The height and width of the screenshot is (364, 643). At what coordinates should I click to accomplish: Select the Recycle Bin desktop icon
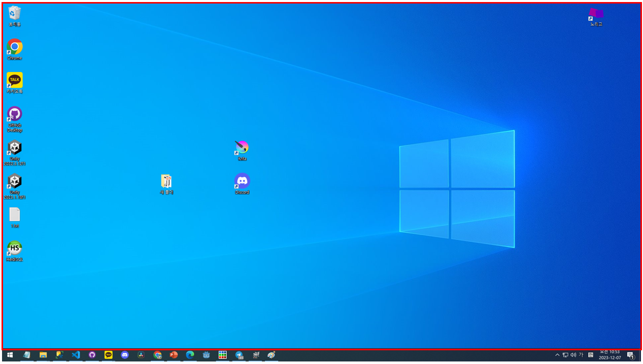click(x=15, y=16)
